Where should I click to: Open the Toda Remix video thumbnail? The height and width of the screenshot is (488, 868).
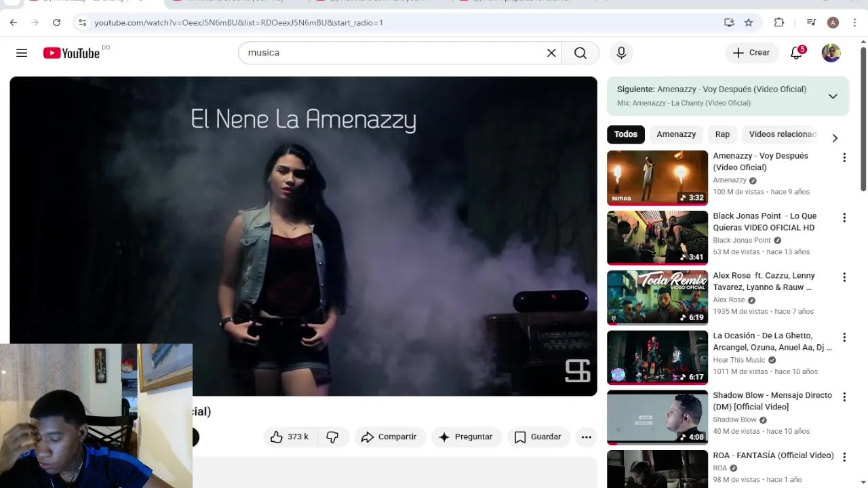(657, 298)
